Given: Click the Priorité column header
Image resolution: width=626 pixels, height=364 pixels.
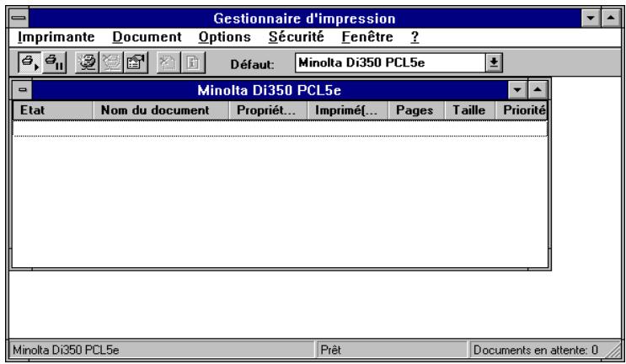Looking at the screenshot, I should click(x=522, y=110).
